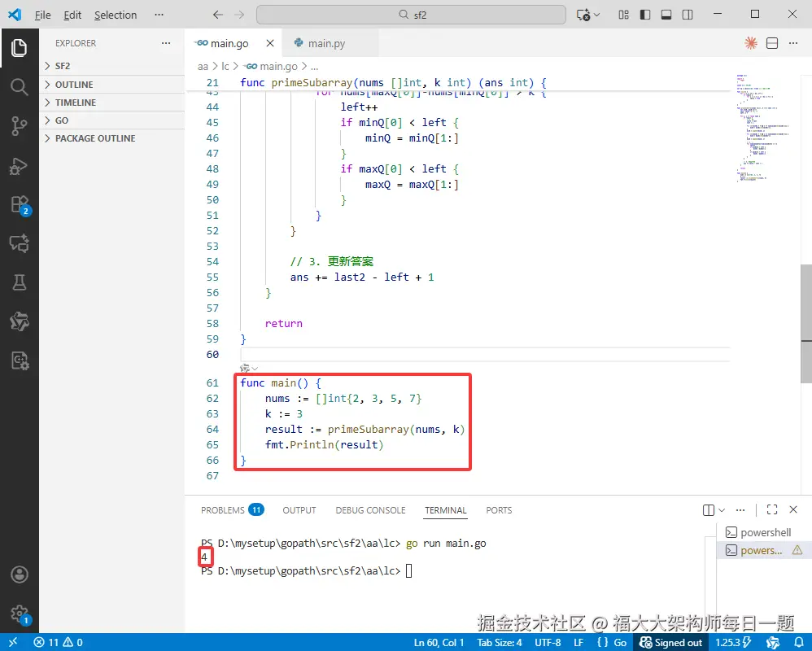Change UTF-8 encoding in status bar
This screenshot has width=812, height=651.
pos(548,642)
